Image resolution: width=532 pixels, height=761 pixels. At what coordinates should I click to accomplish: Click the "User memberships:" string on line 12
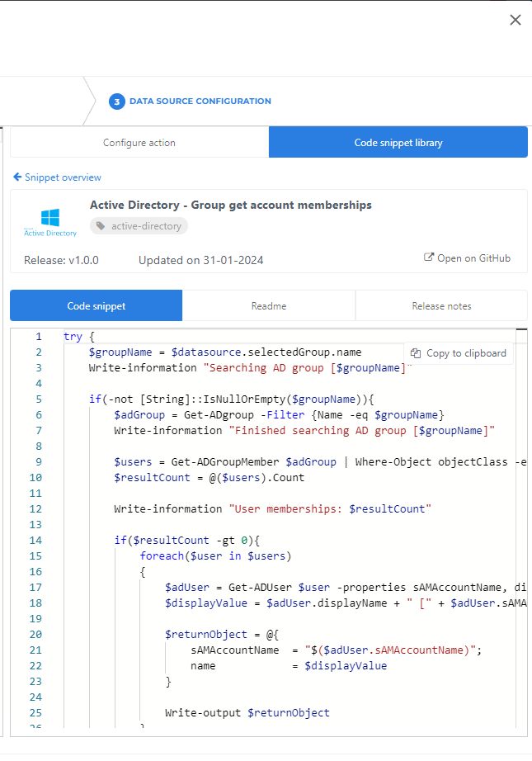pos(330,508)
